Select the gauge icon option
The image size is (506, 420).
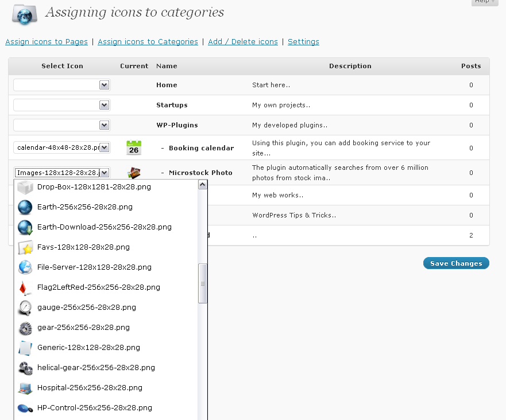click(86, 308)
